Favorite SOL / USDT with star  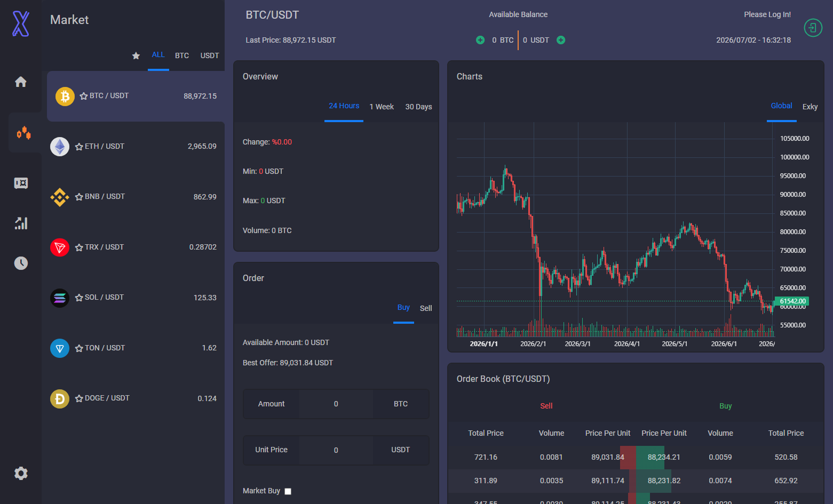coord(79,298)
